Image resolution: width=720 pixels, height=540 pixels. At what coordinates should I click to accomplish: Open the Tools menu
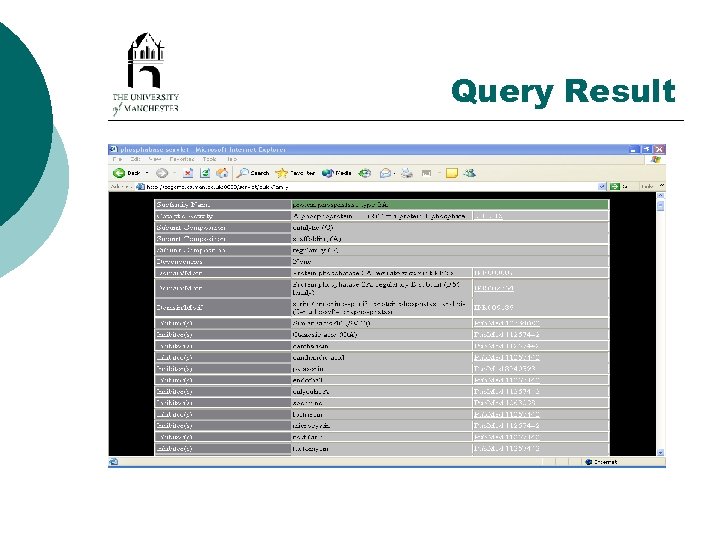pyautogui.click(x=209, y=159)
